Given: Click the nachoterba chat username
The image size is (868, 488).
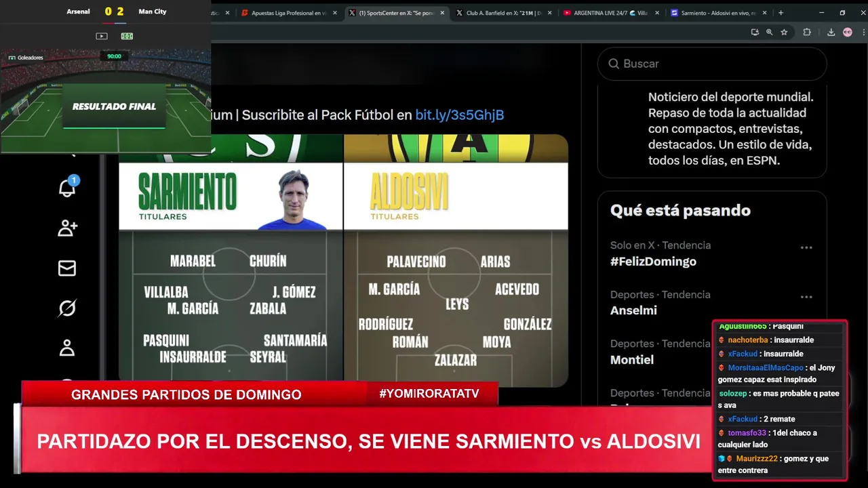Looking at the screenshot, I should click(748, 340).
